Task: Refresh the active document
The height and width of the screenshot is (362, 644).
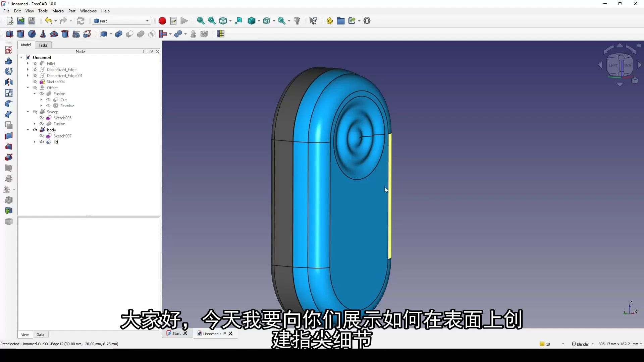Action: pos(81,21)
